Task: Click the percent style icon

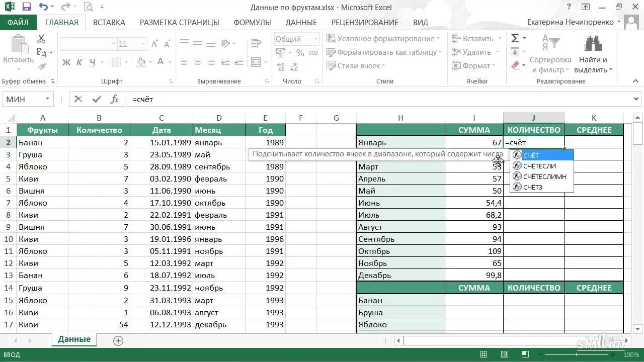Action: coord(300,52)
